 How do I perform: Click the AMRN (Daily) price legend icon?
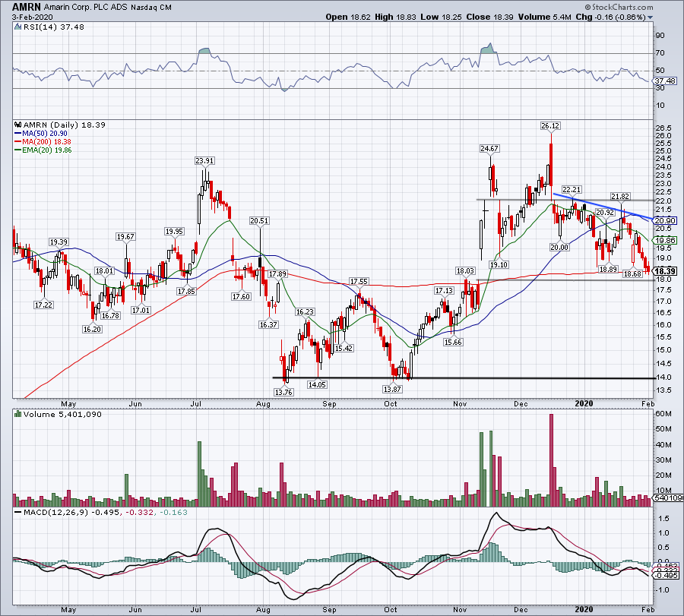(x=17, y=125)
